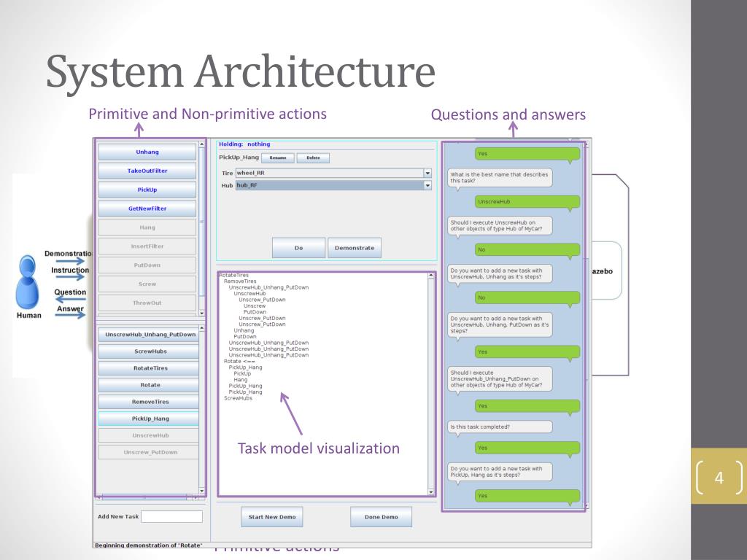Screen dimensions: 747x560
Task: Click the Start New Demo button
Action: 272,517
